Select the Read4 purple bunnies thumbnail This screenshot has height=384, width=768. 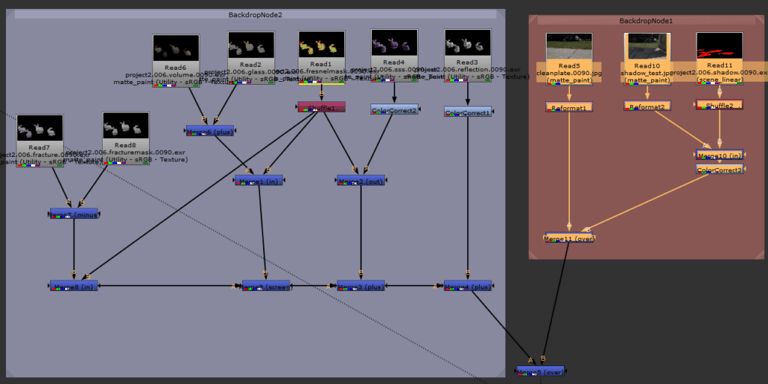coord(394,55)
